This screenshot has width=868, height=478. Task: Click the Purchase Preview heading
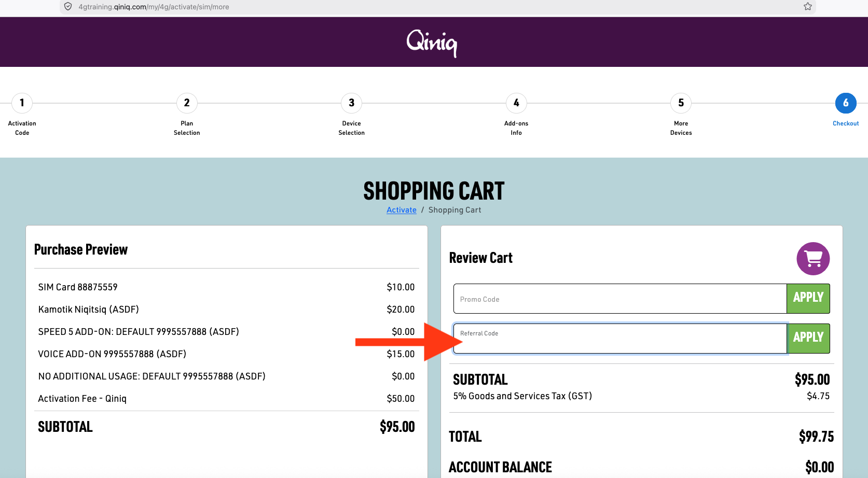[x=81, y=250]
